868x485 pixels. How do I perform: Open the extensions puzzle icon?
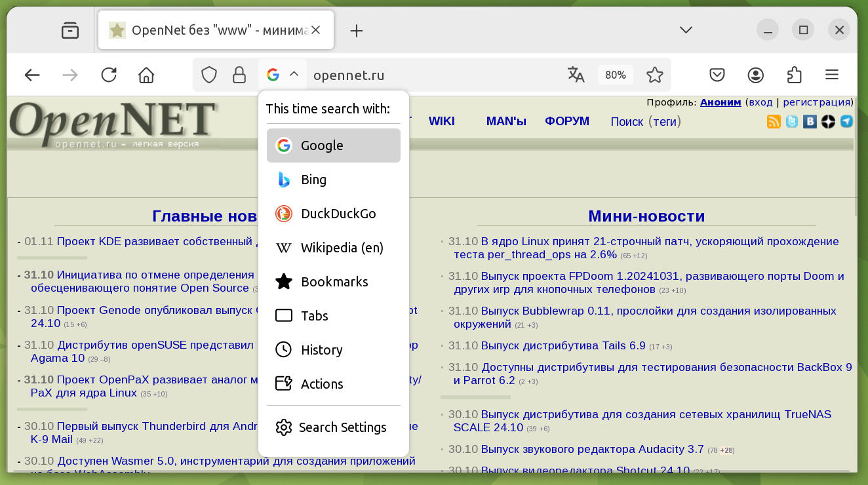click(794, 75)
